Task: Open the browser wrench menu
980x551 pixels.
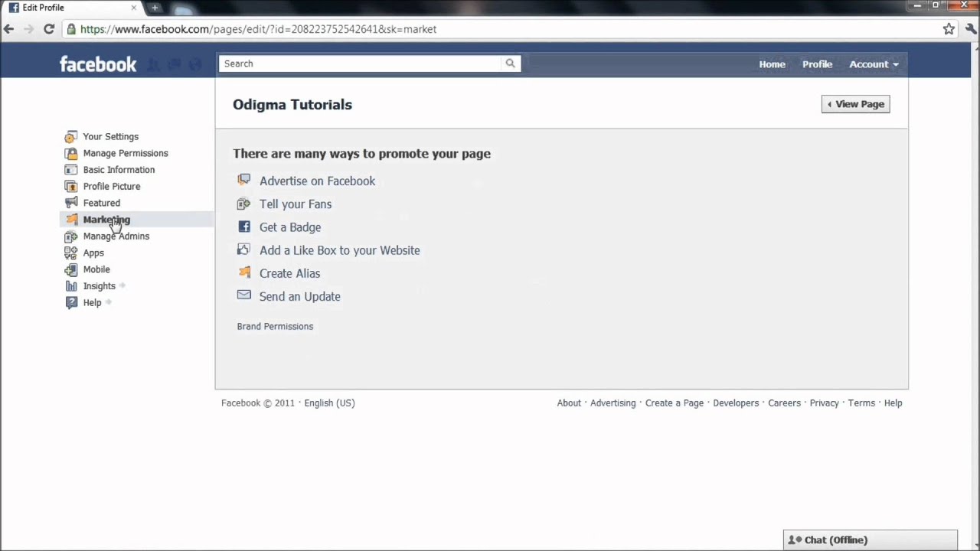Action: coord(970,29)
